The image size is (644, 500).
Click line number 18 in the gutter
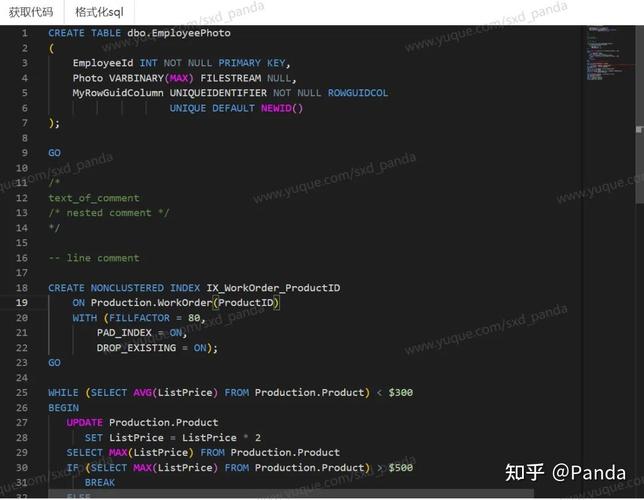point(22,288)
